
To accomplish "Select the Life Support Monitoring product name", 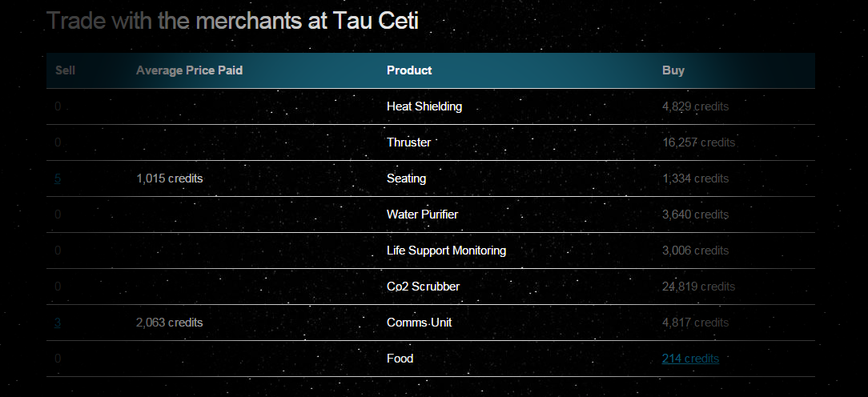I will tap(446, 251).
